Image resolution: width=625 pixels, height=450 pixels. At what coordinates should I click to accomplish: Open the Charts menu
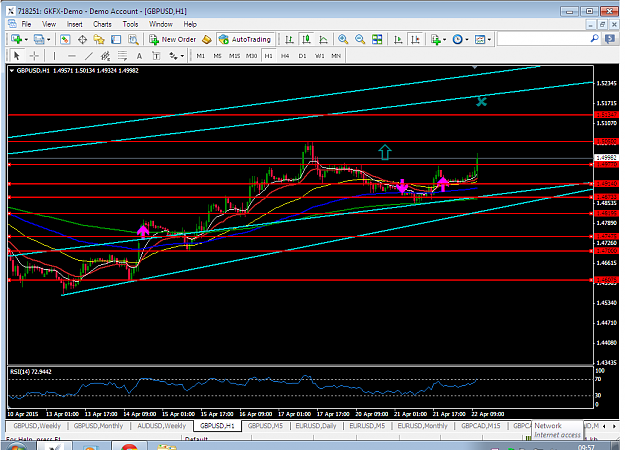coord(102,24)
